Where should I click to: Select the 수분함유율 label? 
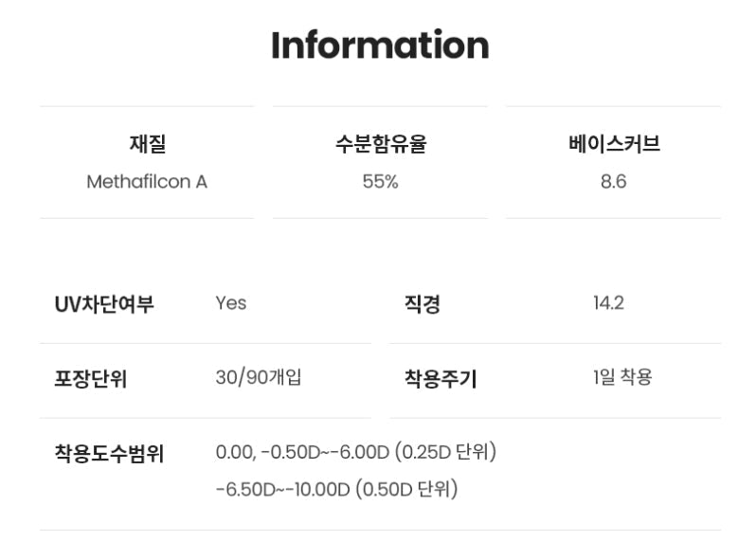coord(380,144)
